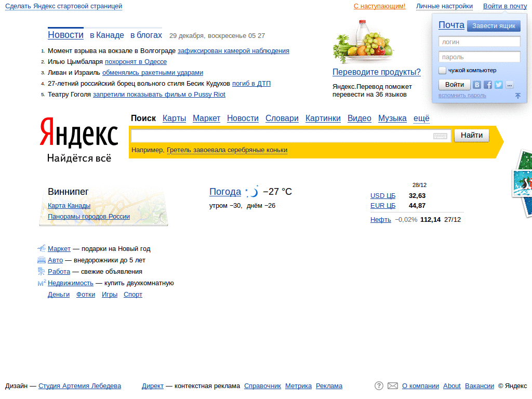This screenshot has height=399, width=532.
Task: Toggle the 'чужой компьютер' checkbox
Action: (x=442, y=70)
